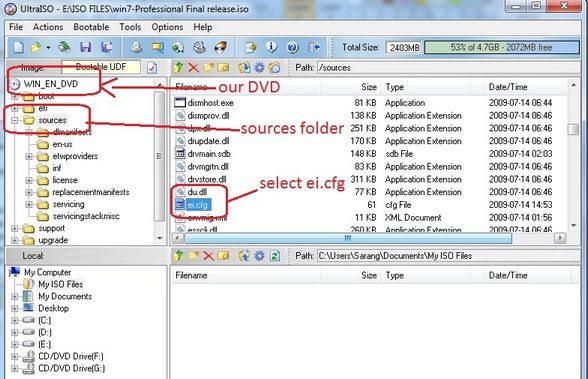Viewport: 588px width, 379px height.
Task: Select the ei.cfg file
Action: click(x=198, y=205)
